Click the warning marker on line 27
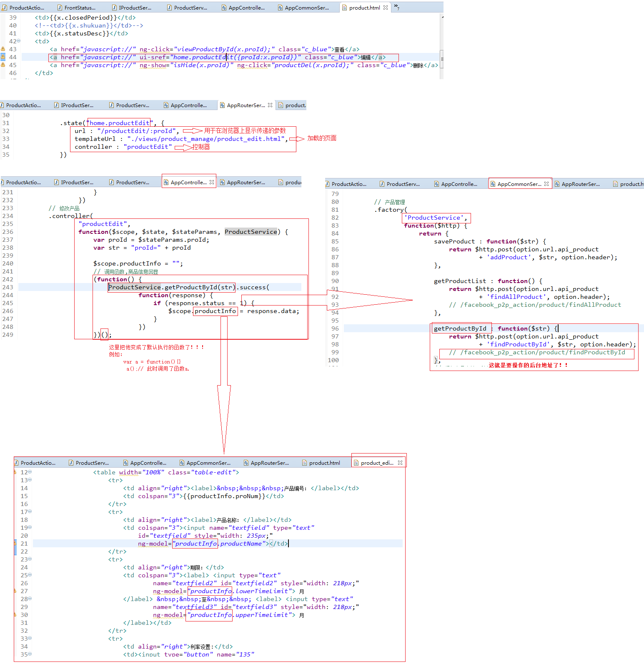This screenshot has height=664, width=644. (15, 591)
